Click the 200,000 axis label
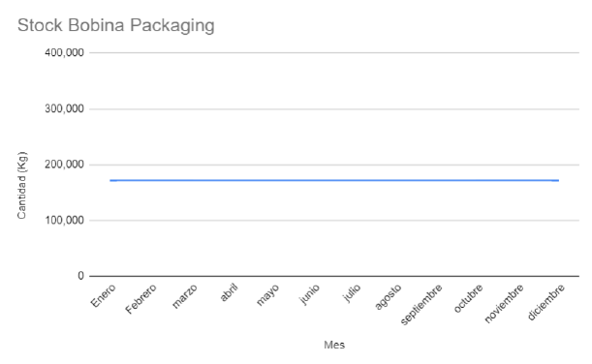This screenshot has height=364, width=592. tap(64, 165)
